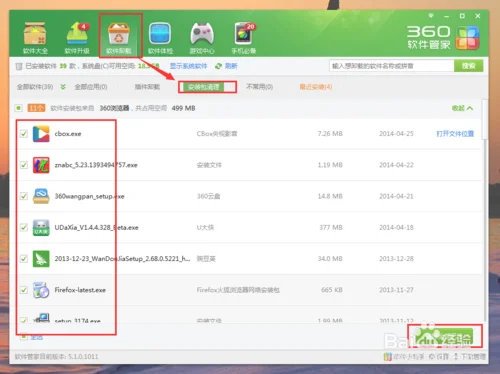The image size is (500, 374).
Task: Click the WanDouJia setup green icon
Action: point(41,259)
